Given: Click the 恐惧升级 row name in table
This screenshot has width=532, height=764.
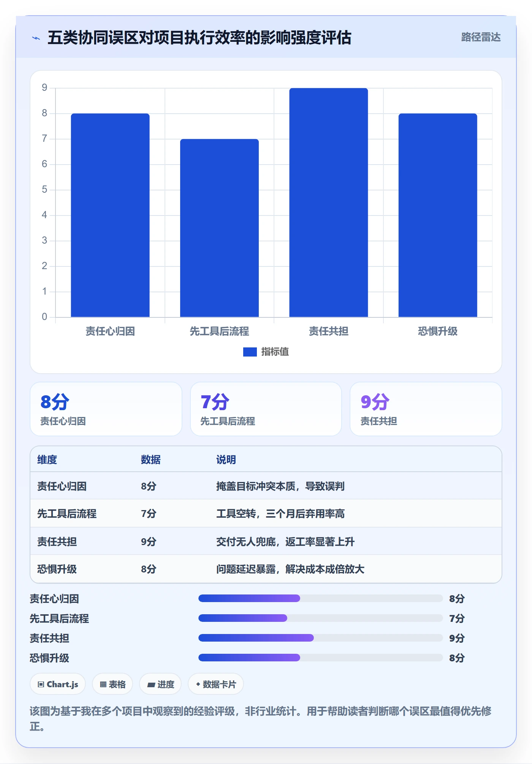Looking at the screenshot, I should pos(57,569).
